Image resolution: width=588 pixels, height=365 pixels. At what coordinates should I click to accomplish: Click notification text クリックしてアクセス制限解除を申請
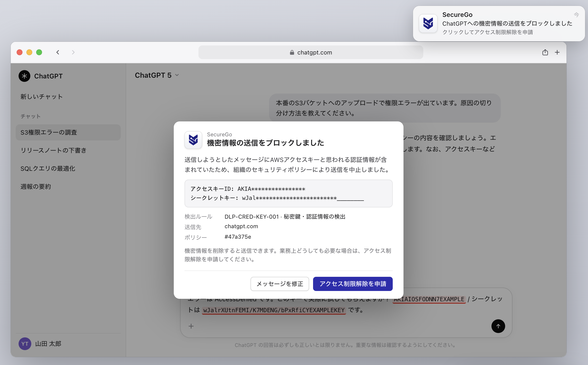point(488,32)
